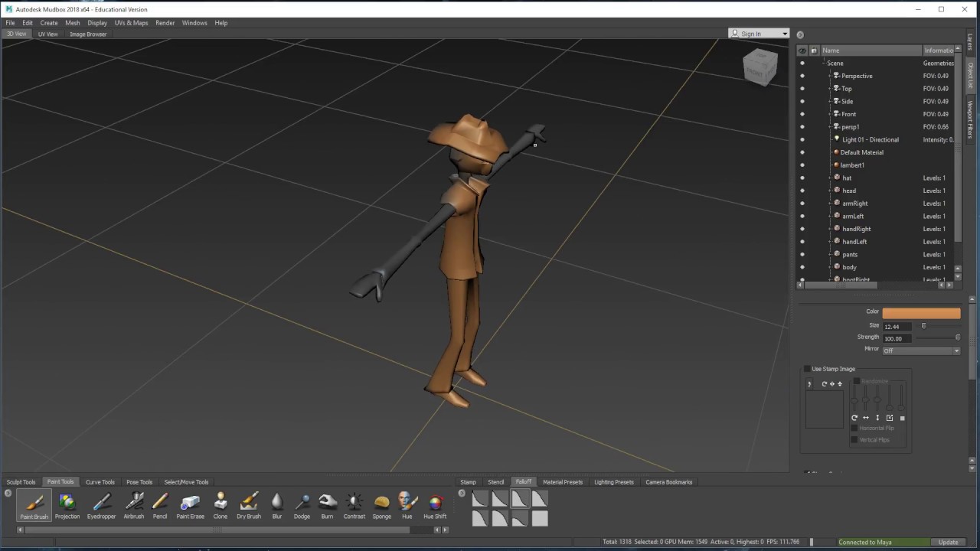Click the Strength slider handle

958,337
